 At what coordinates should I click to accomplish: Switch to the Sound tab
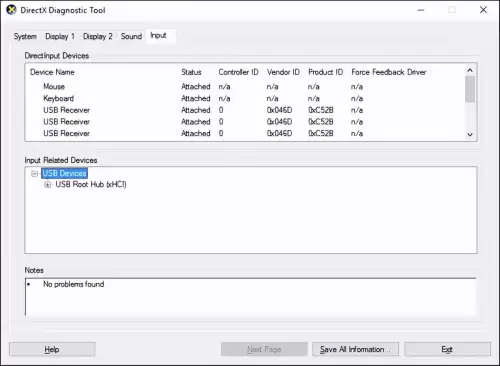[x=131, y=36]
